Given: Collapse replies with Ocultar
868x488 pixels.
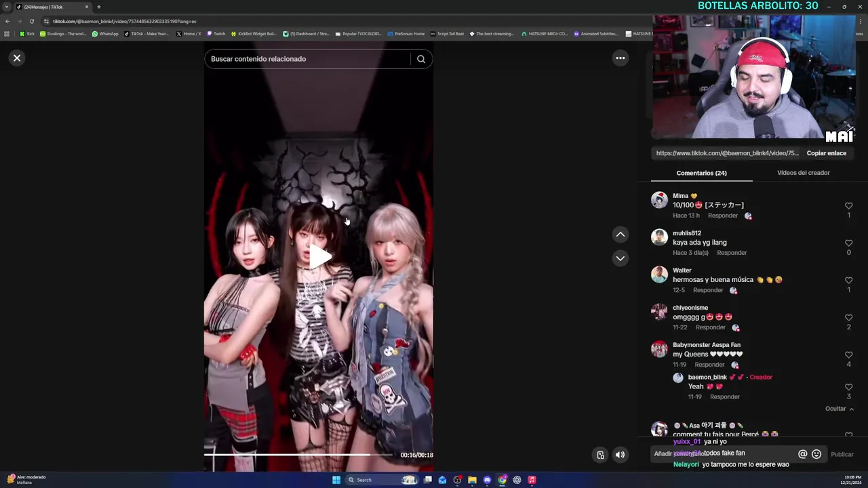Looking at the screenshot, I should 840,409.
